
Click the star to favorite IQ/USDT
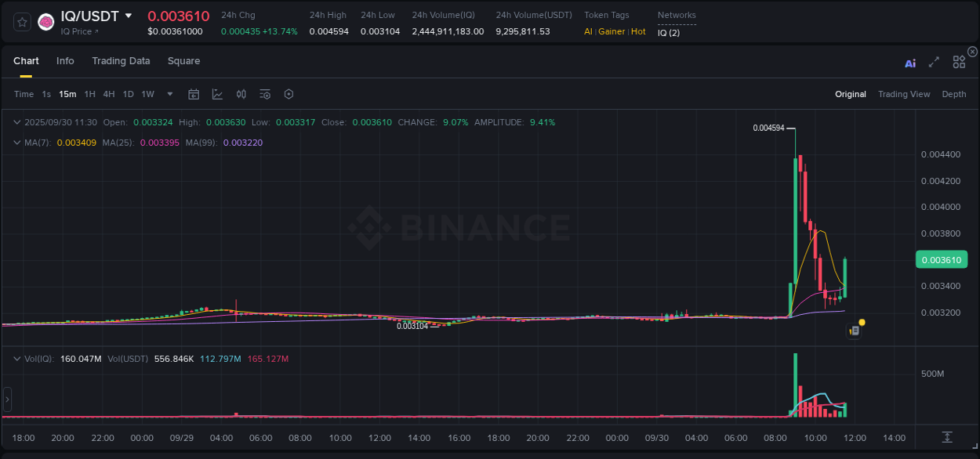point(21,22)
